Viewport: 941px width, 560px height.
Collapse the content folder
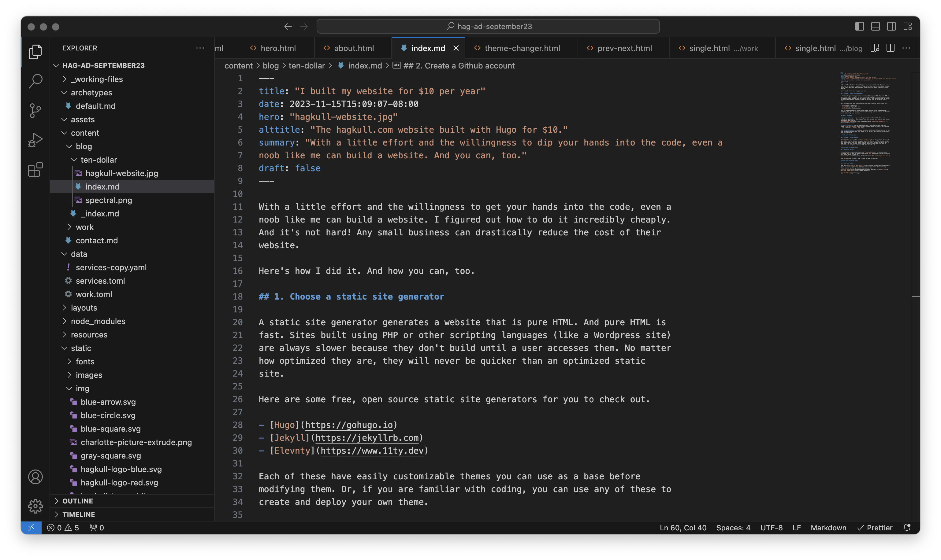point(64,133)
